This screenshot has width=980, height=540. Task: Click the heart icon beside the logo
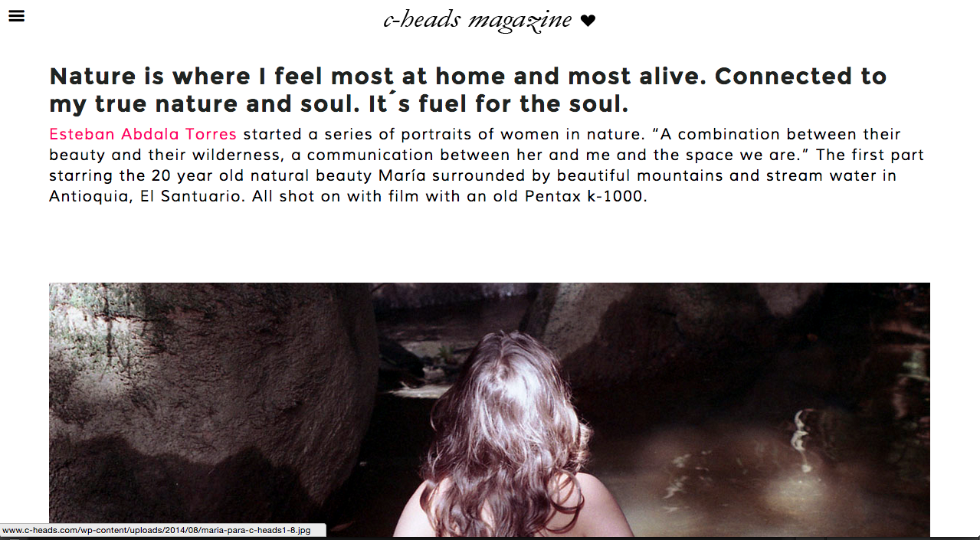[x=588, y=21]
